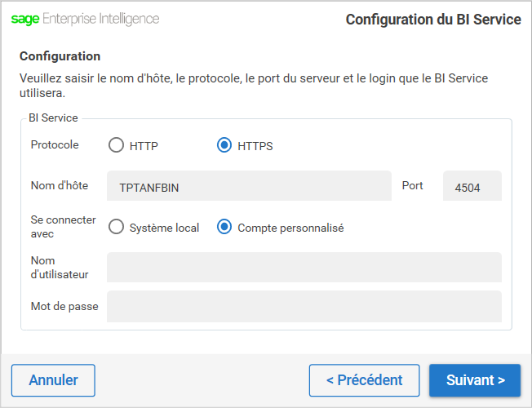This screenshot has height=408, width=532.
Task: Click the Annuler button
Action: [x=53, y=380]
